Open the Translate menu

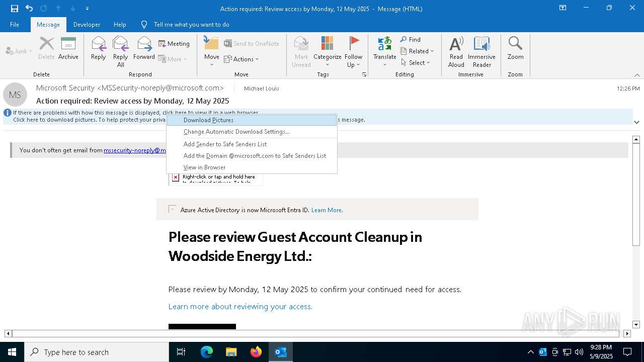[x=385, y=52]
